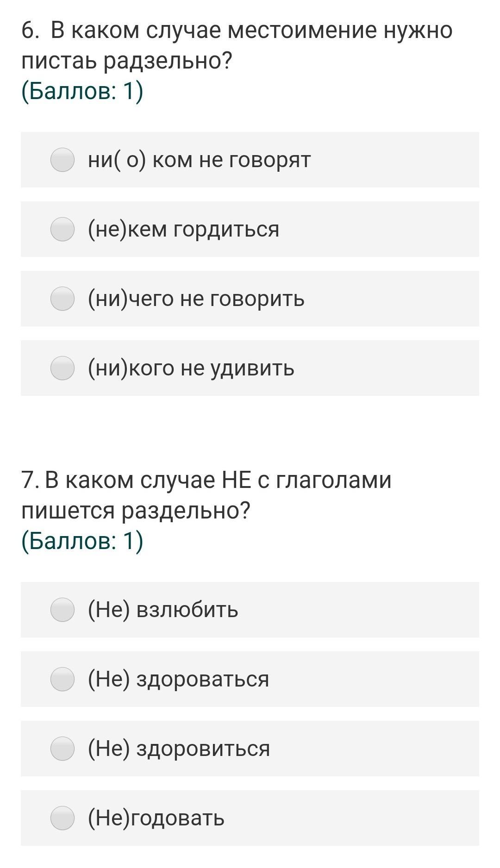
Task: Click question 6 heading about местоимение
Action: coord(236,45)
